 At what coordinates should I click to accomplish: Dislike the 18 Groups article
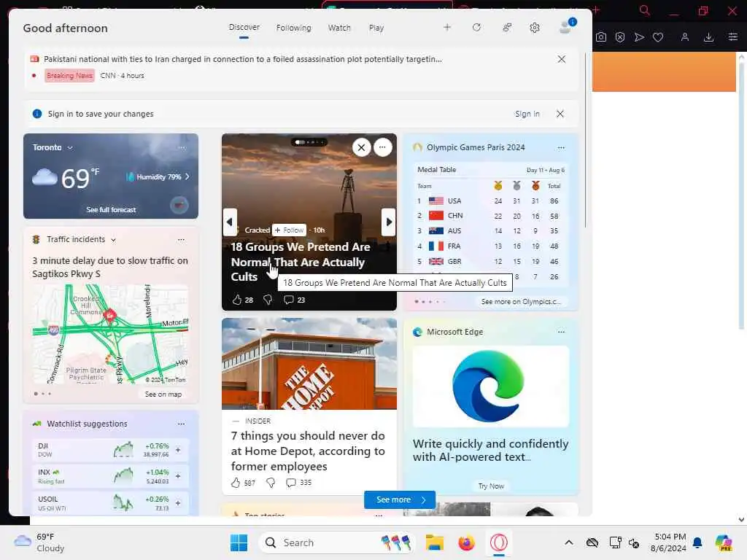268,300
